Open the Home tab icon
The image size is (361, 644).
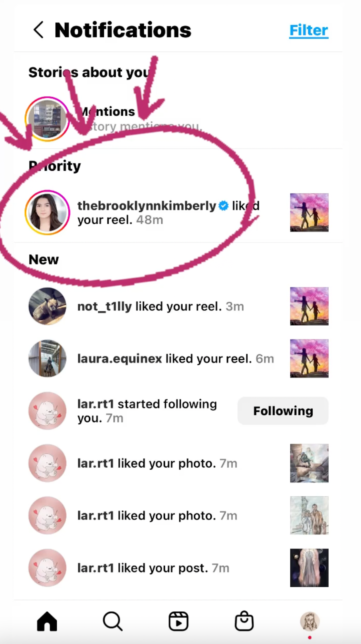(x=47, y=621)
